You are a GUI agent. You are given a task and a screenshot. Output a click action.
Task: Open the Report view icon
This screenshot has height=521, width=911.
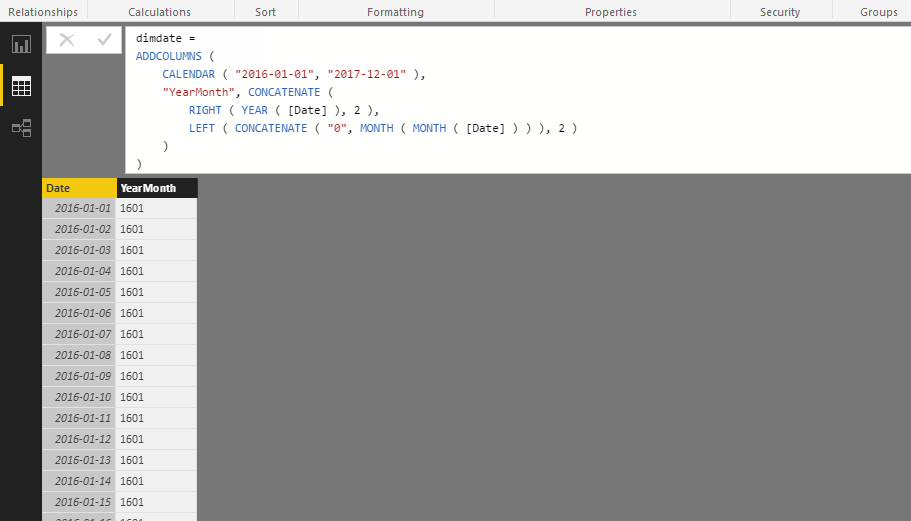click(21, 45)
